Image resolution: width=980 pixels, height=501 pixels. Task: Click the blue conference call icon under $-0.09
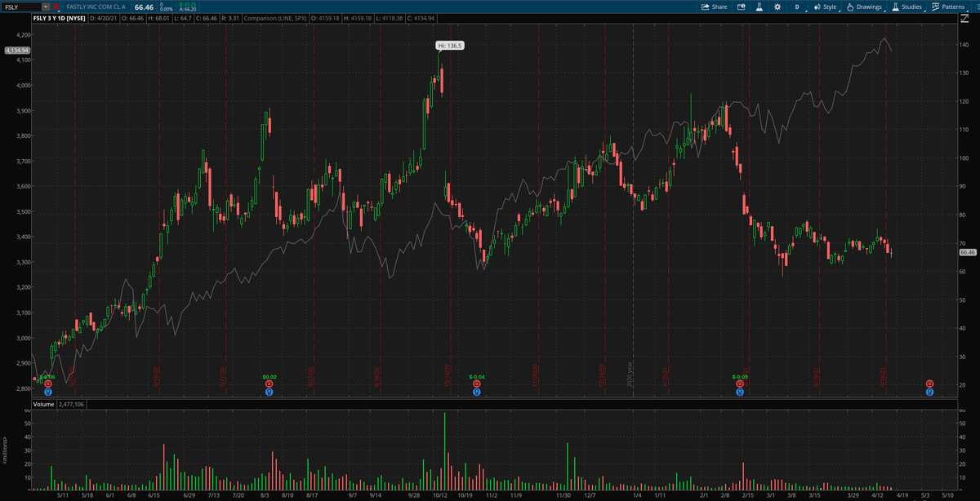pyautogui.click(x=740, y=392)
